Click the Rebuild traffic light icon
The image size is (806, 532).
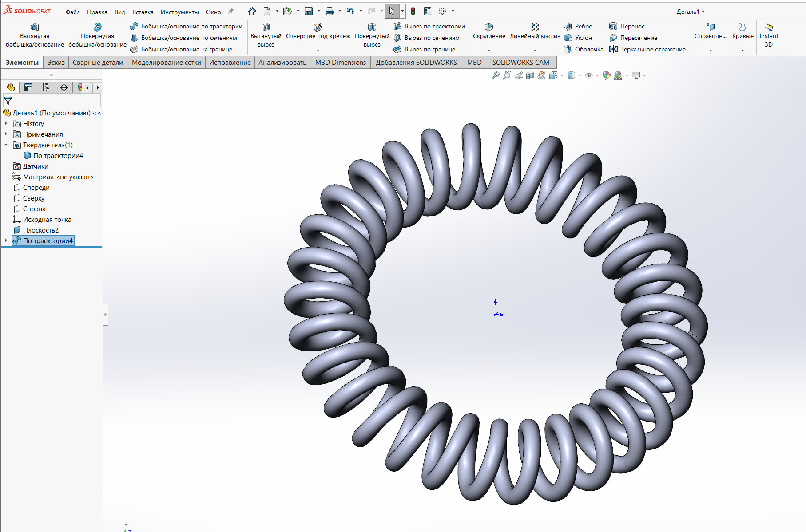point(413,12)
